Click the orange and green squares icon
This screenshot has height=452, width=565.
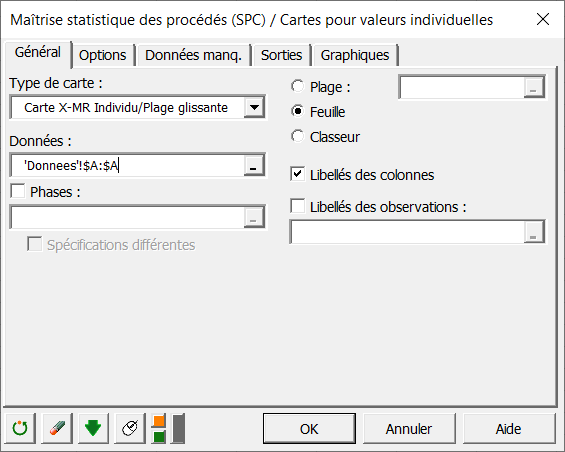pyautogui.click(x=159, y=429)
